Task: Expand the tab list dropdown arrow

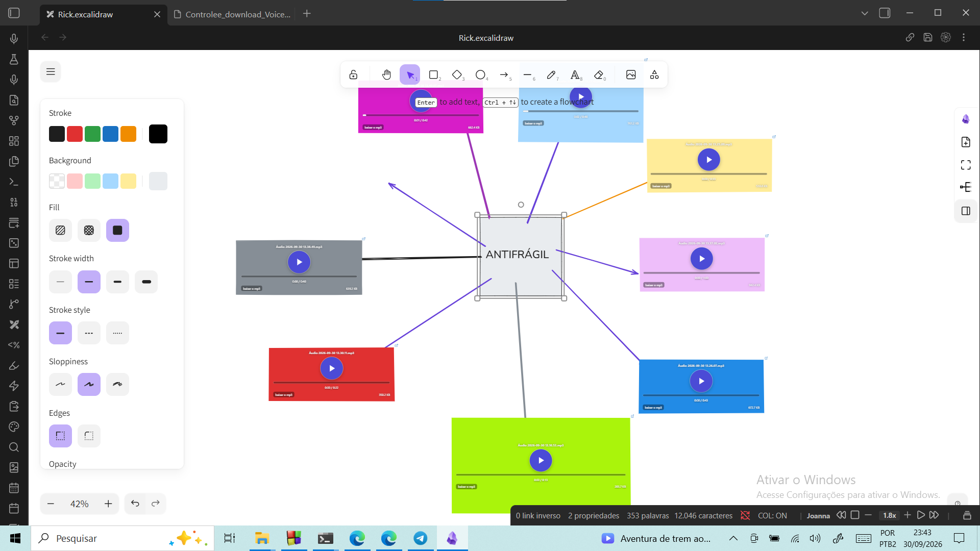Action: [x=864, y=13]
